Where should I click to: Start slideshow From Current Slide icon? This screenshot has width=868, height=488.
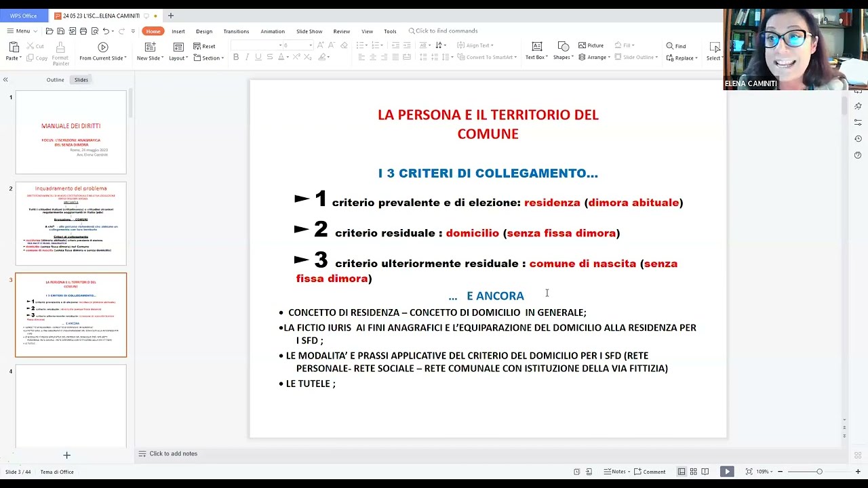(103, 47)
